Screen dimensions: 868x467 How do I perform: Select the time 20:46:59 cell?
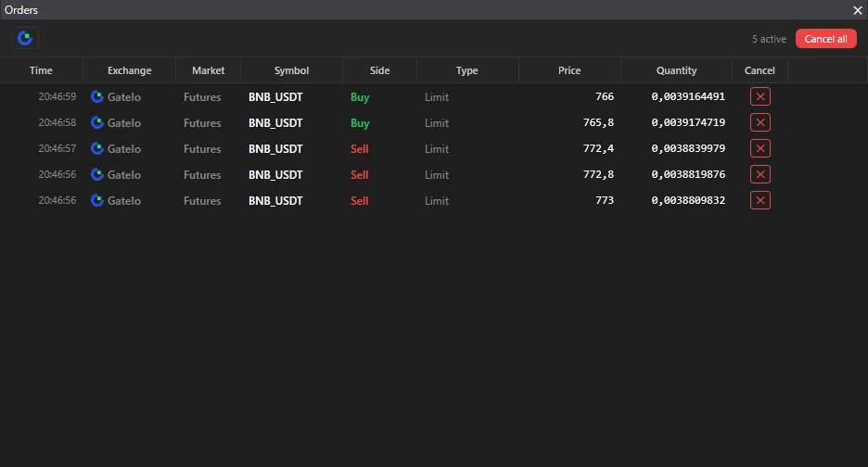tap(57, 96)
